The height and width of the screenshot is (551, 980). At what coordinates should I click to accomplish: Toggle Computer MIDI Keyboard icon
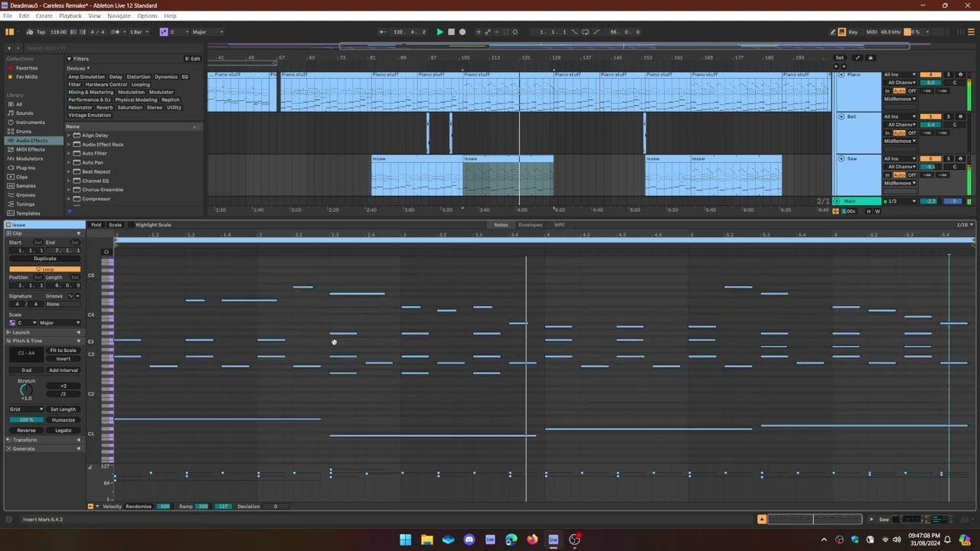[x=841, y=32]
